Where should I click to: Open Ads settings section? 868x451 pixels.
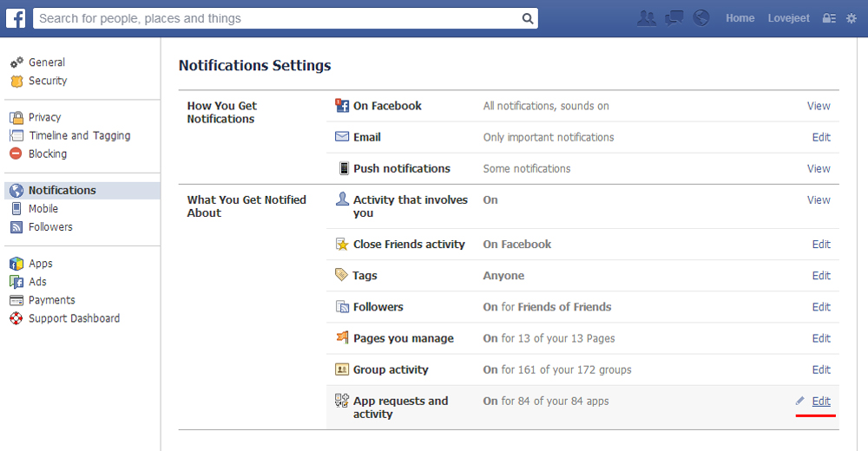click(x=37, y=282)
